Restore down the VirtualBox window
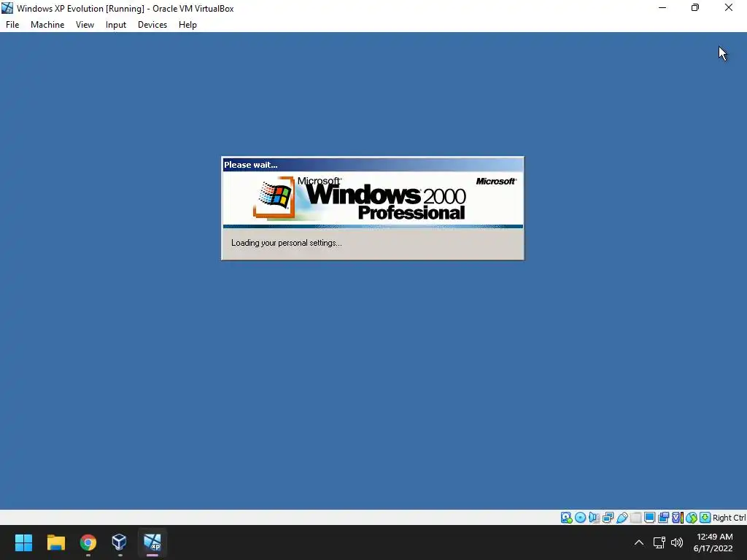 pos(695,8)
